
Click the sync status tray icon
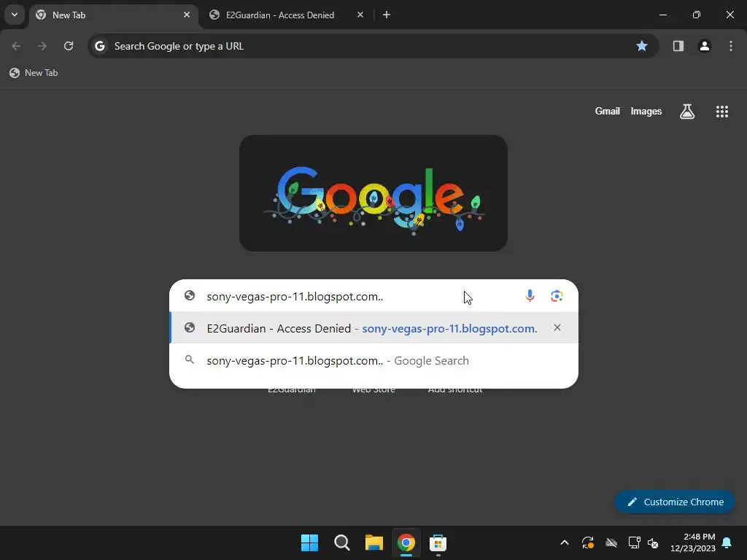[x=588, y=542]
